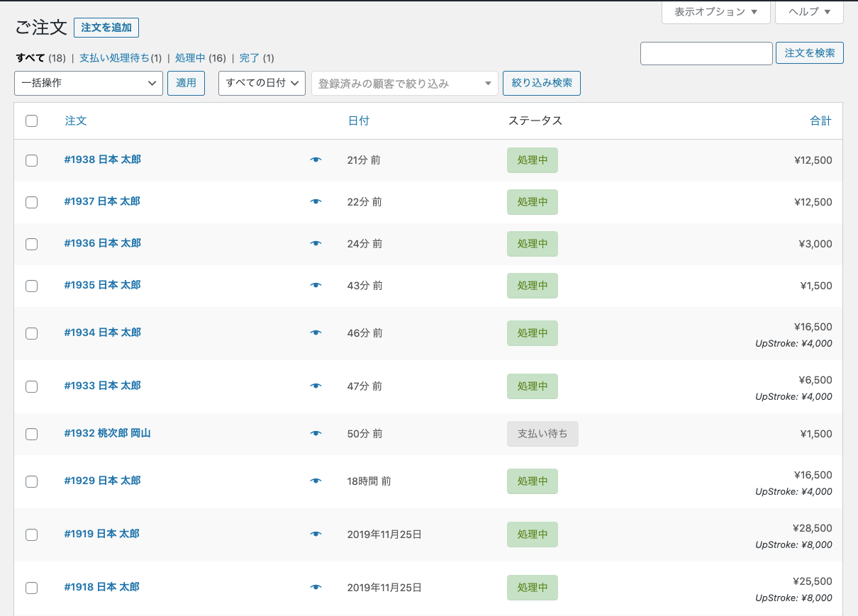Open order #1933 日本 太郎
The width and height of the screenshot is (858, 616).
(103, 386)
